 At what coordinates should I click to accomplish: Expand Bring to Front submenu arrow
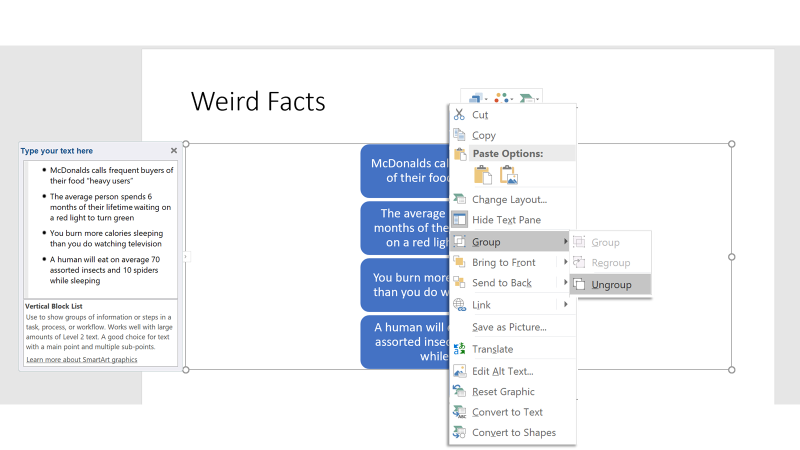[x=565, y=262]
